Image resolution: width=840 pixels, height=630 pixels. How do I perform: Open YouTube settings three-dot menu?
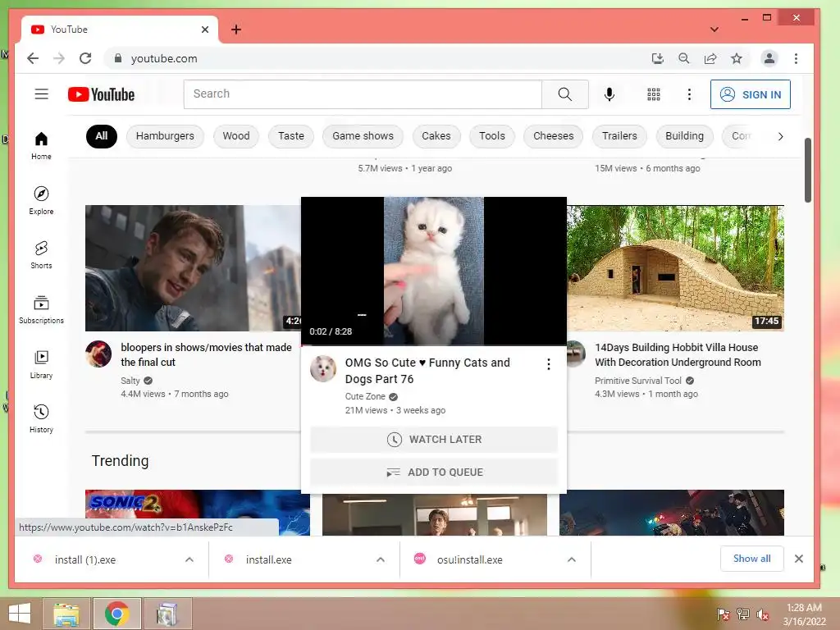[689, 94]
